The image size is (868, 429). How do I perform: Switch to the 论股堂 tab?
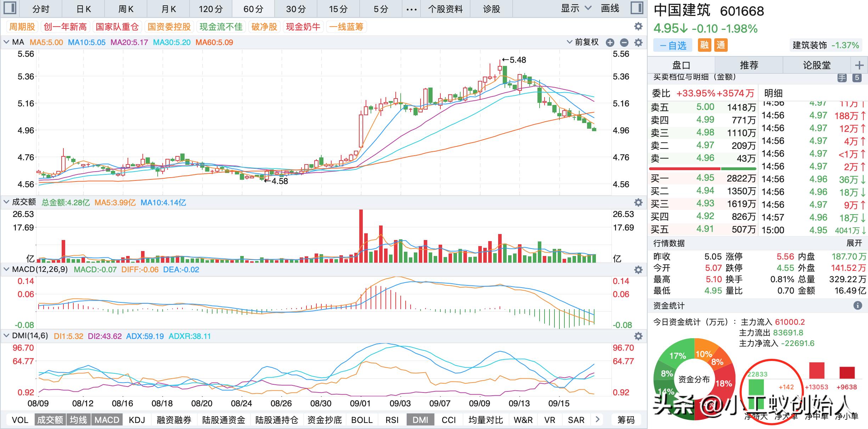pyautogui.click(x=816, y=65)
